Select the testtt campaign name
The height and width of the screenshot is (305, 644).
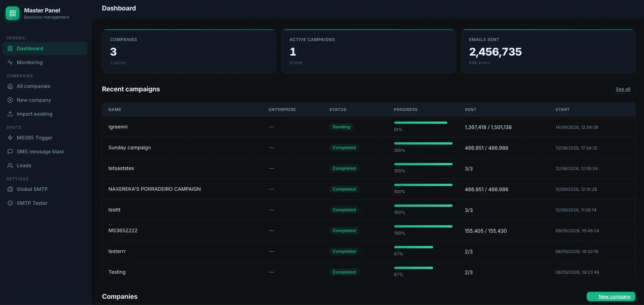pyautogui.click(x=114, y=210)
